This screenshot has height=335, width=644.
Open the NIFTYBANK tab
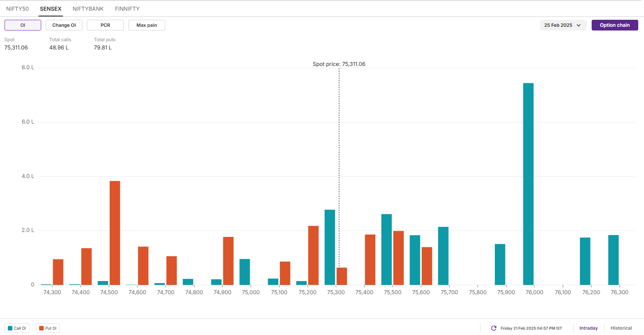coord(88,9)
